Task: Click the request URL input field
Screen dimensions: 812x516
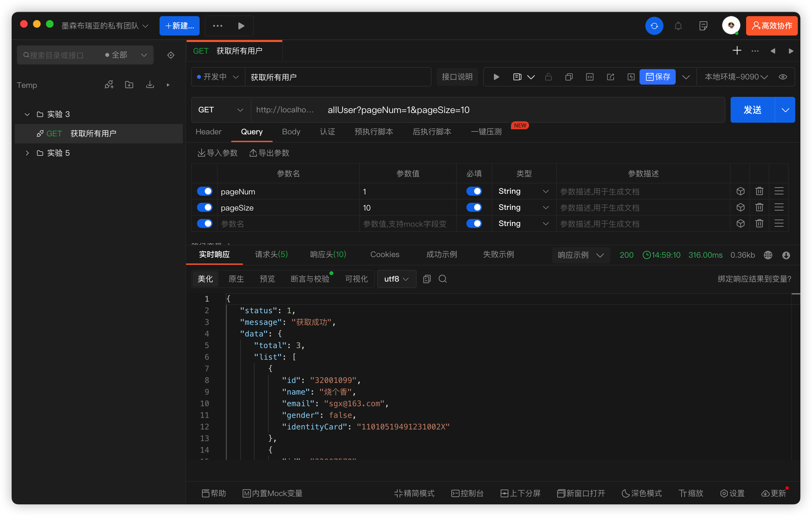Action: [487, 110]
